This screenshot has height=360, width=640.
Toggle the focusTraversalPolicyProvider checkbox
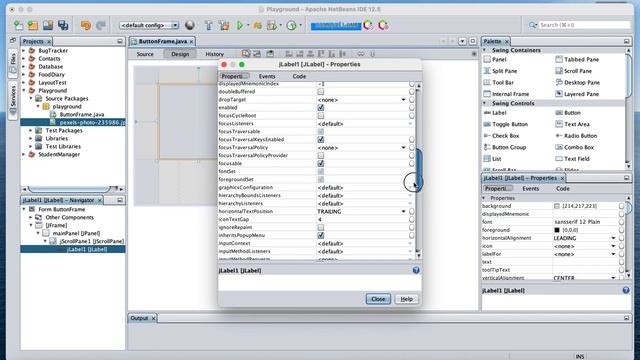click(x=321, y=156)
